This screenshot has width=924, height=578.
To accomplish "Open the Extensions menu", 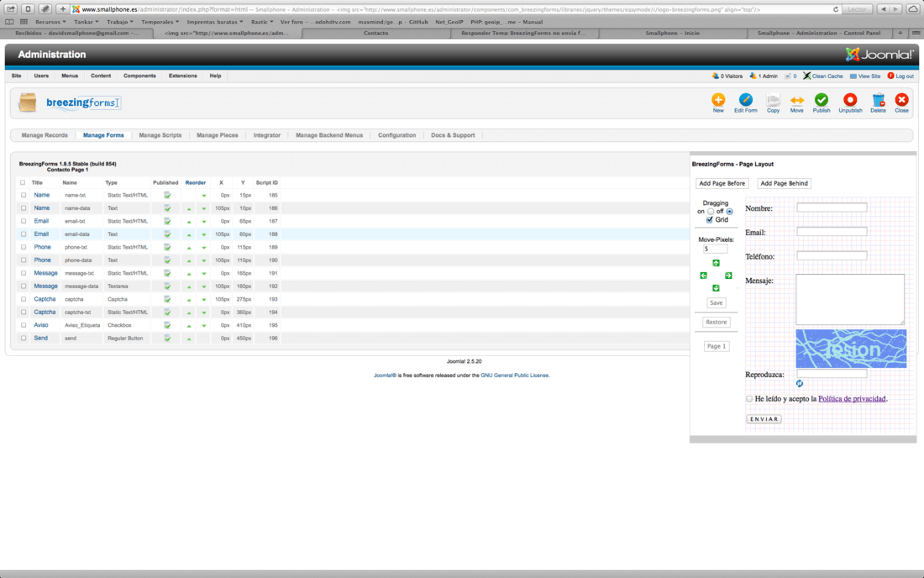I will 182,76.
